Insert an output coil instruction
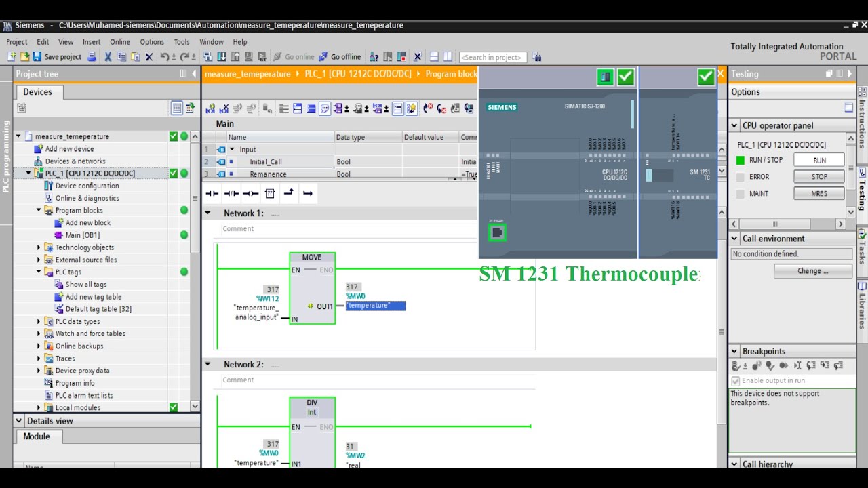Screen dimensions: 868x488 coord(250,193)
